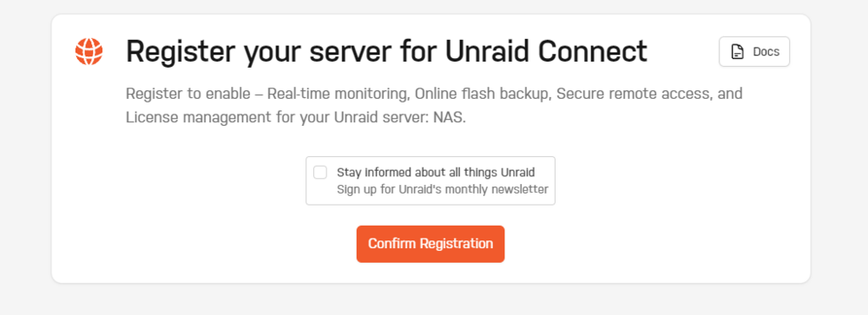The width and height of the screenshot is (868, 315).
Task: Click 'Unraid Connect' words in the heading
Action: [x=546, y=51]
